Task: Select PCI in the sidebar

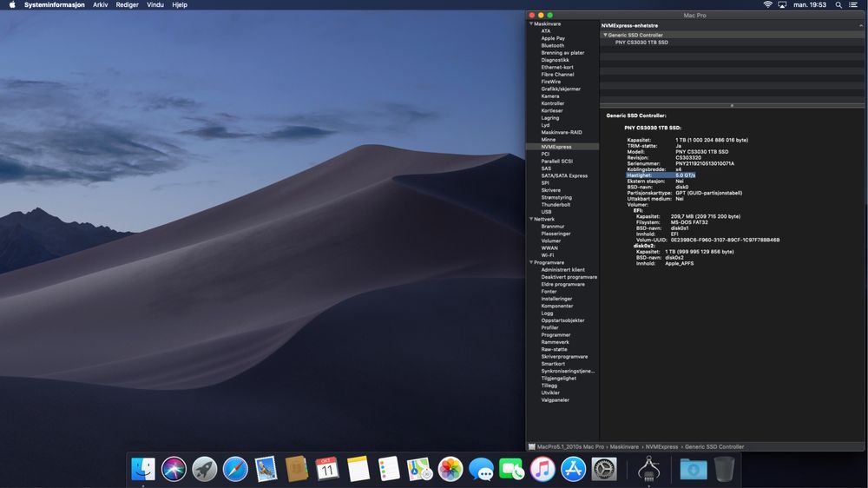Action: 545,154
